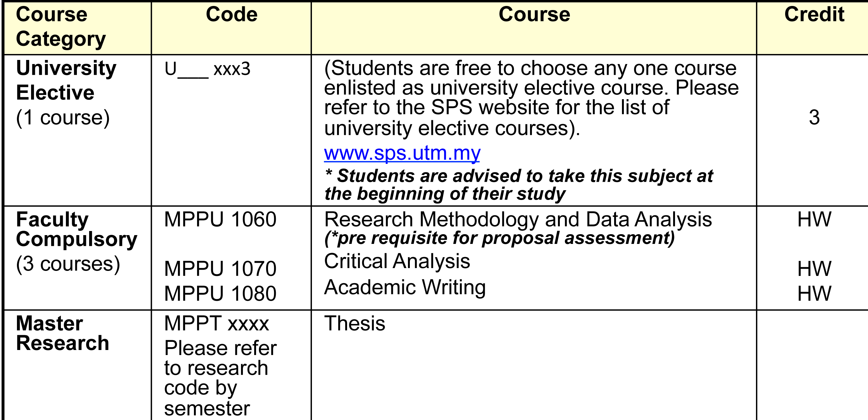Select the "Faculty Compulsory" category label
The width and height of the screenshot is (868, 420).
pos(77,229)
